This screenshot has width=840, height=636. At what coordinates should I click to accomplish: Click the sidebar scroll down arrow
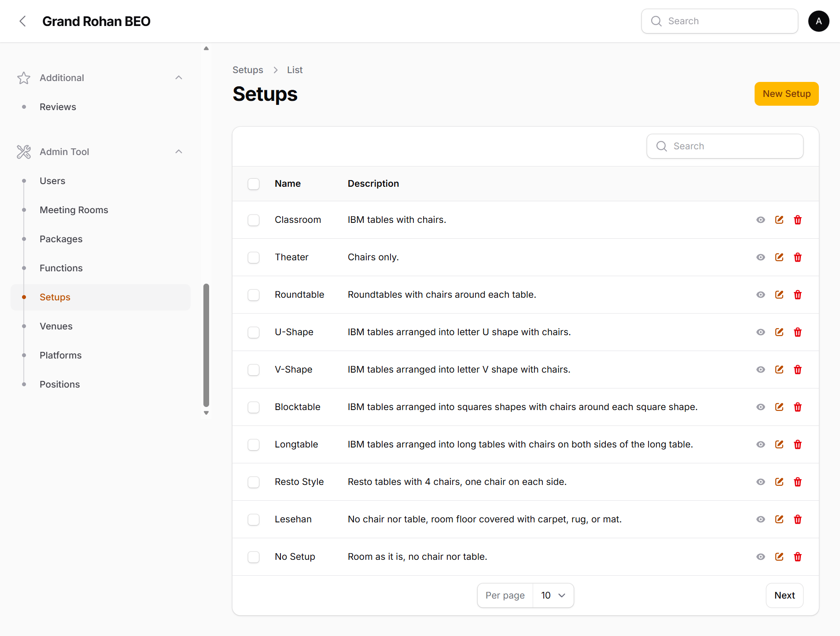(206, 413)
